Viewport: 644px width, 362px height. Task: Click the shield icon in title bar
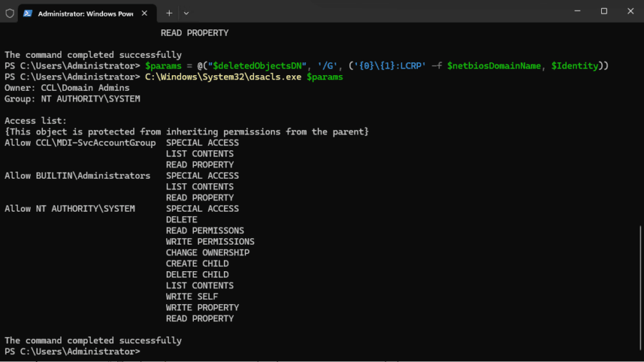click(x=10, y=14)
